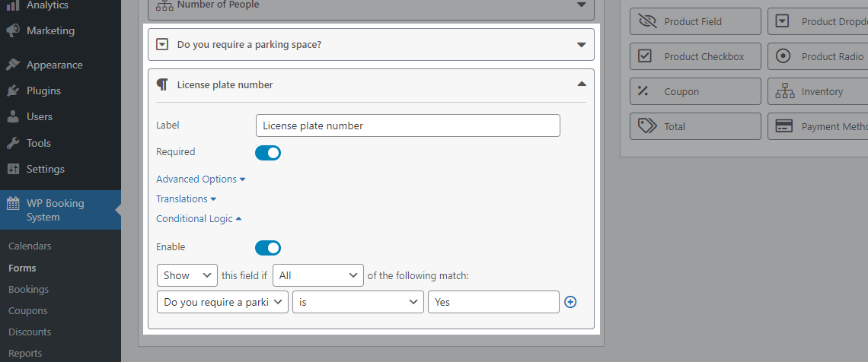Add the hidden Product Field
This screenshot has width=868, height=362.
(x=695, y=21)
